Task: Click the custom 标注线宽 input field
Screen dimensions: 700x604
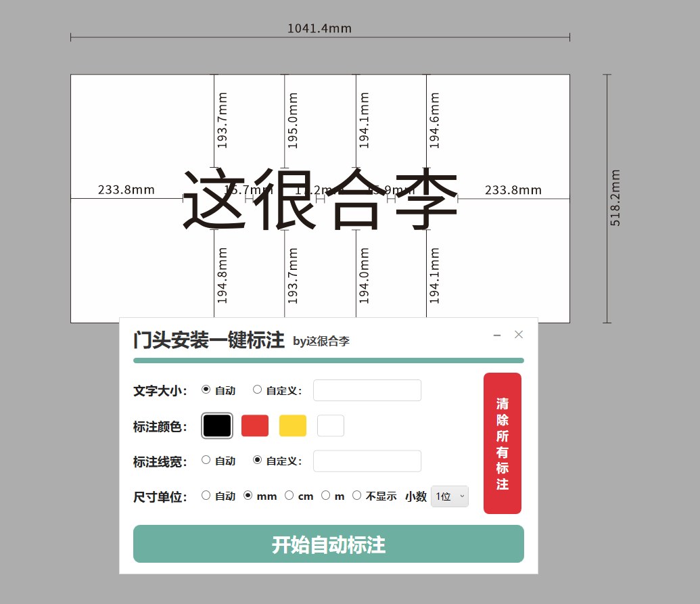Action: point(367,461)
